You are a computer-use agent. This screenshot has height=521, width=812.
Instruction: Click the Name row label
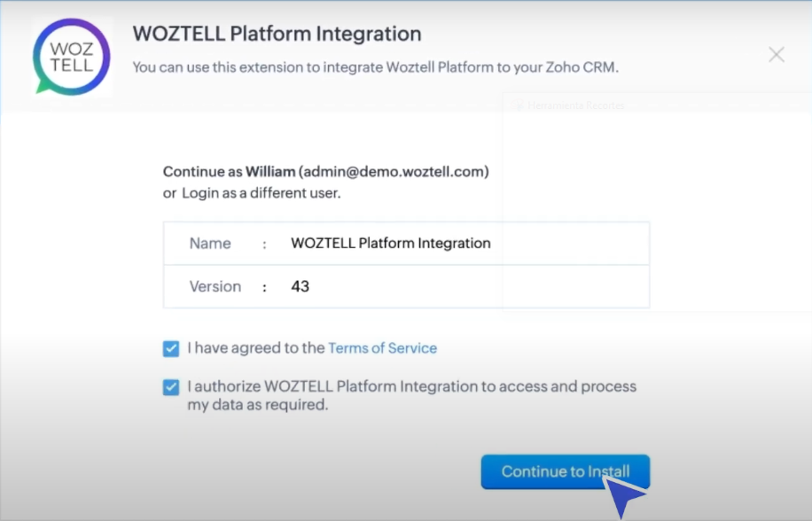point(210,243)
